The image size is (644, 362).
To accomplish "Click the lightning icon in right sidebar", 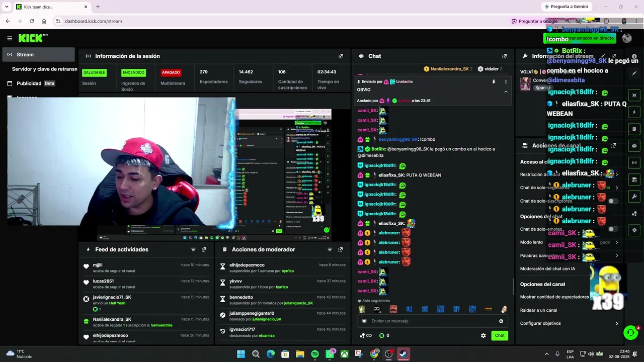I will tap(634, 112).
